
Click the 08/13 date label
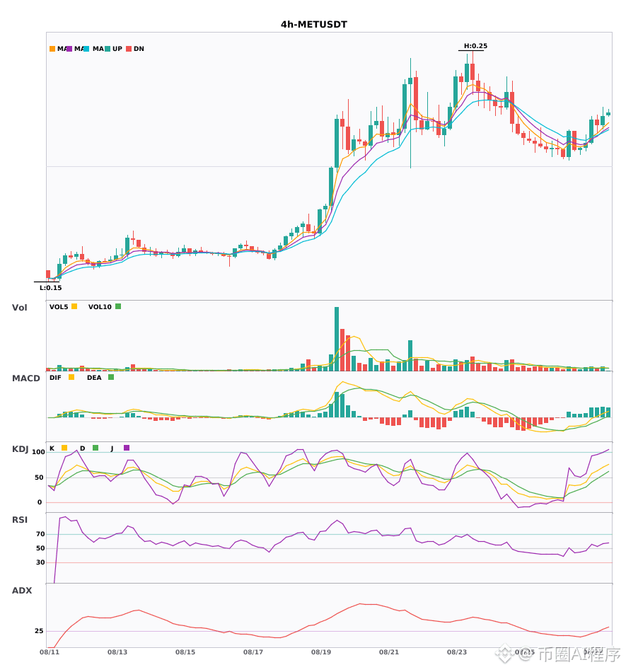click(x=117, y=652)
